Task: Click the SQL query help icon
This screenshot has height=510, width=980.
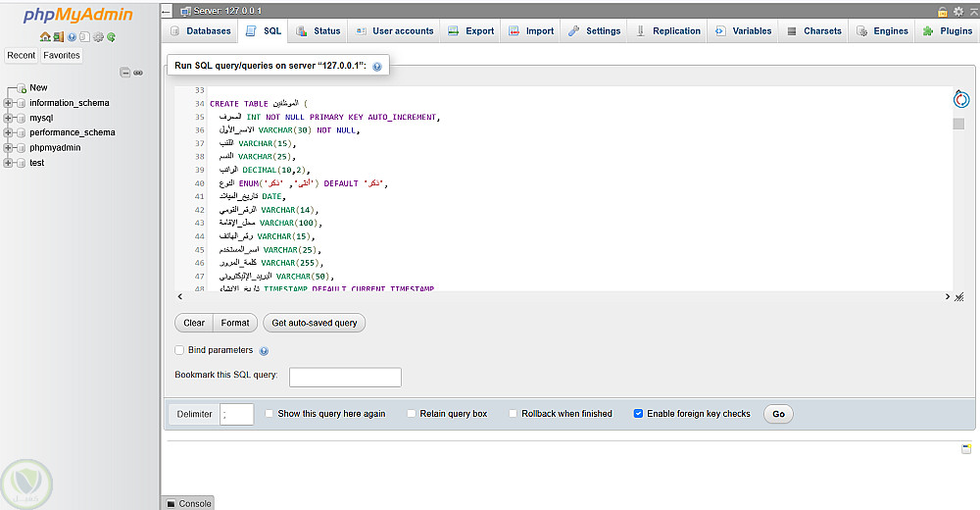Action: click(x=376, y=67)
